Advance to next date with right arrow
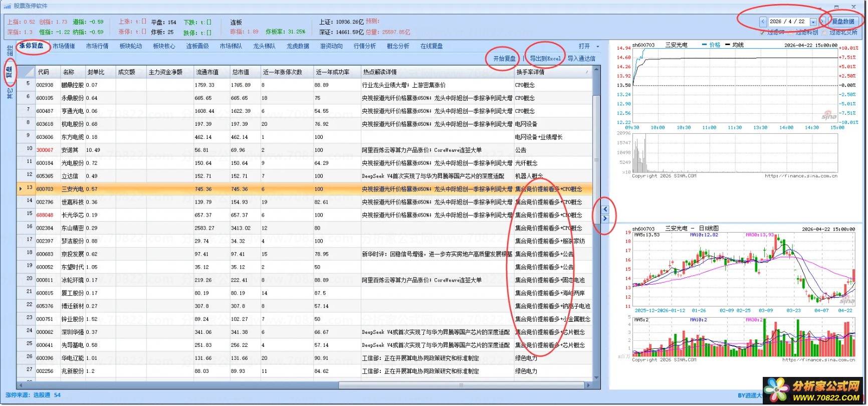The height and width of the screenshot is (406, 868). coord(822,22)
